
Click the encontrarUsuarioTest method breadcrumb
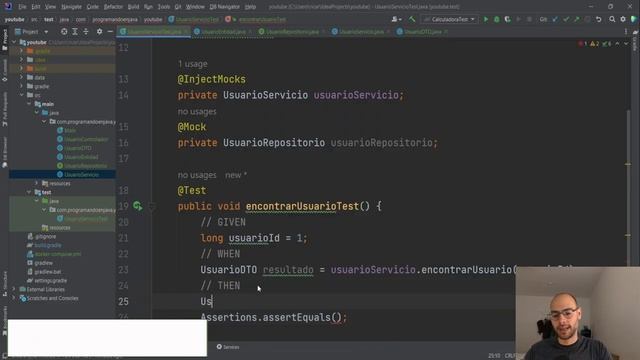pyautogui.click(x=262, y=19)
